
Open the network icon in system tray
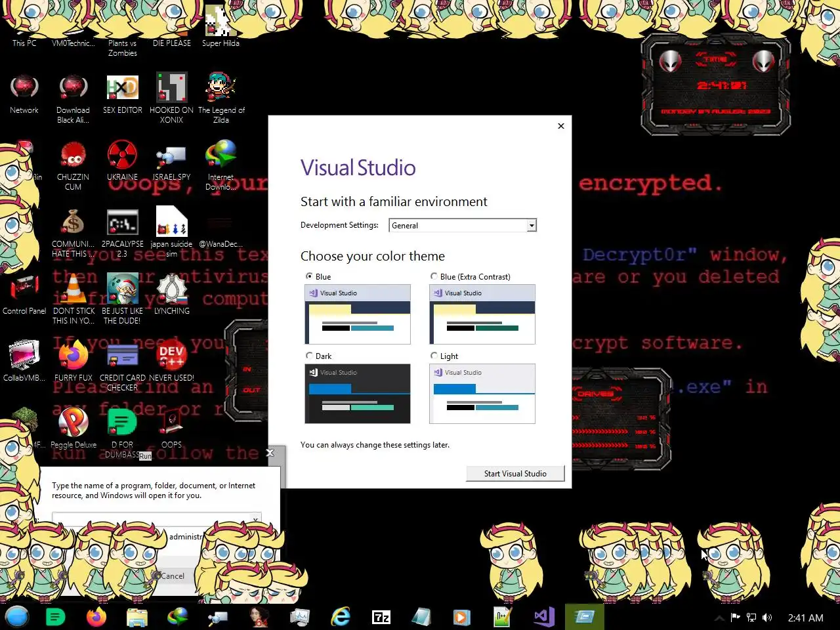(751, 618)
